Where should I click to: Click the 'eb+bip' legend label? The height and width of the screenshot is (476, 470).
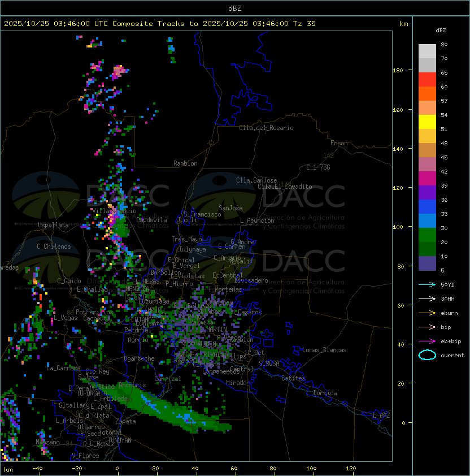point(451,341)
